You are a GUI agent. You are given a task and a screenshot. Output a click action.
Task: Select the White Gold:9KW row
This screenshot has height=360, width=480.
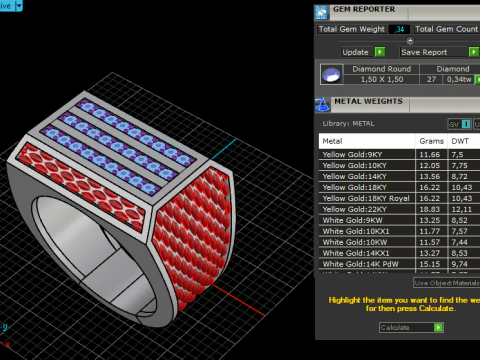(399, 220)
